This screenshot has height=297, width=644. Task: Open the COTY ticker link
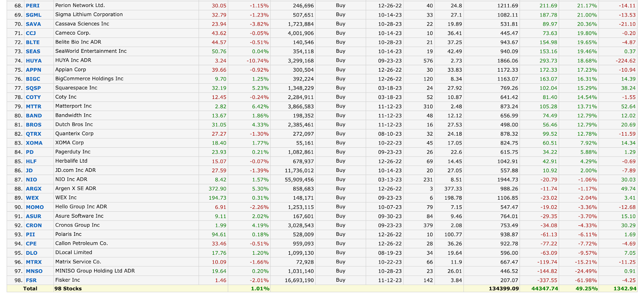[33, 97]
